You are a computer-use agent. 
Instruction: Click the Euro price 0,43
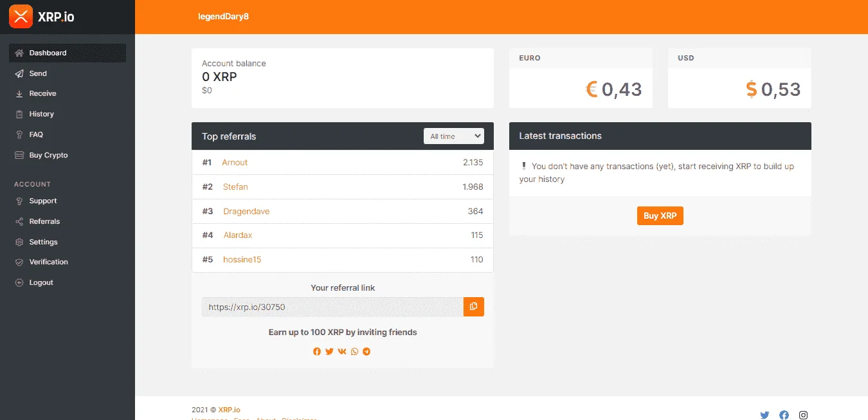coord(622,89)
